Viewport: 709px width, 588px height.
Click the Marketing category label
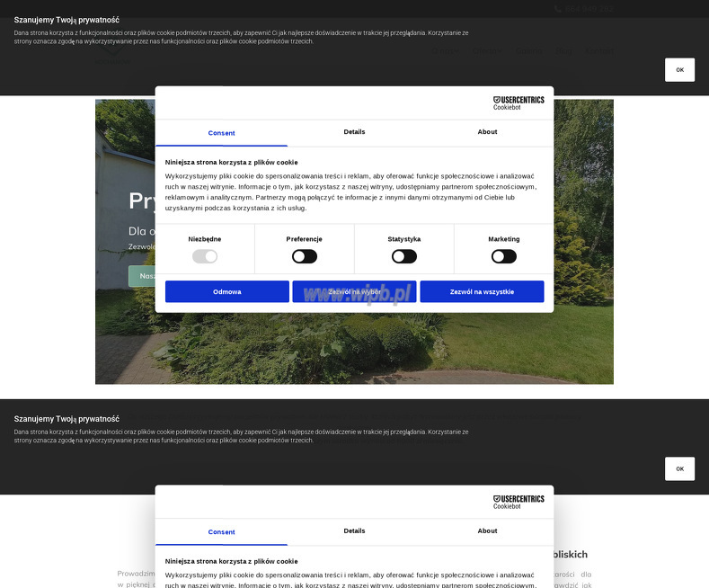[504, 239]
